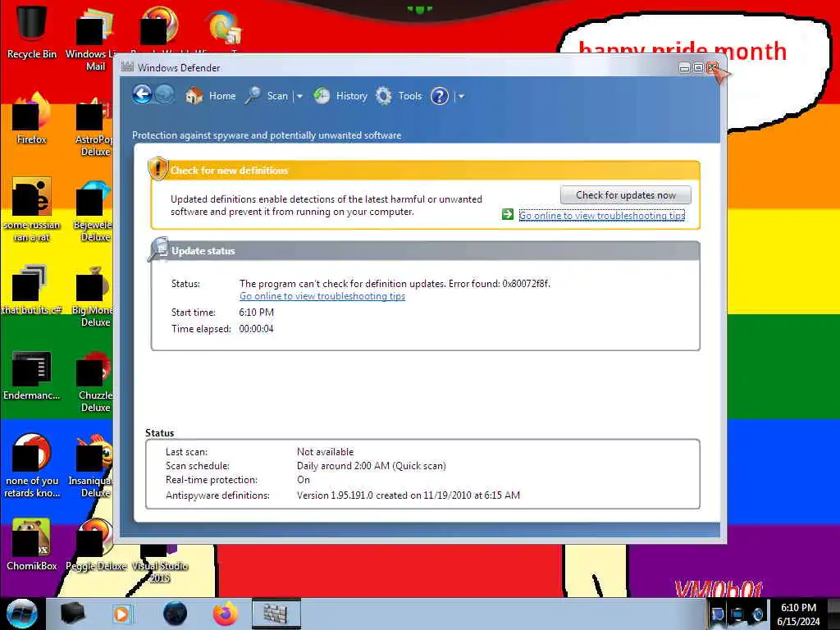Select Bejeweled Deluxe desktop icon
Viewport: 840px width, 630px height.
pyautogui.click(x=94, y=212)
